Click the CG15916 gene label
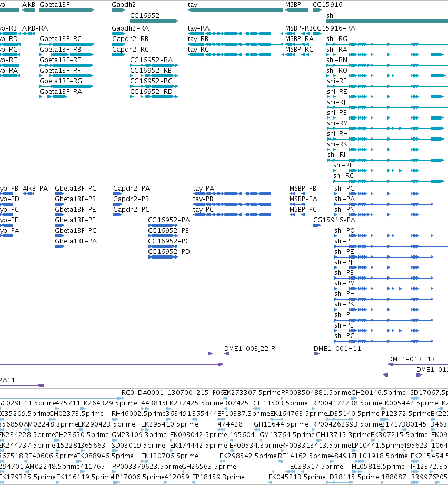 (327, 5)
